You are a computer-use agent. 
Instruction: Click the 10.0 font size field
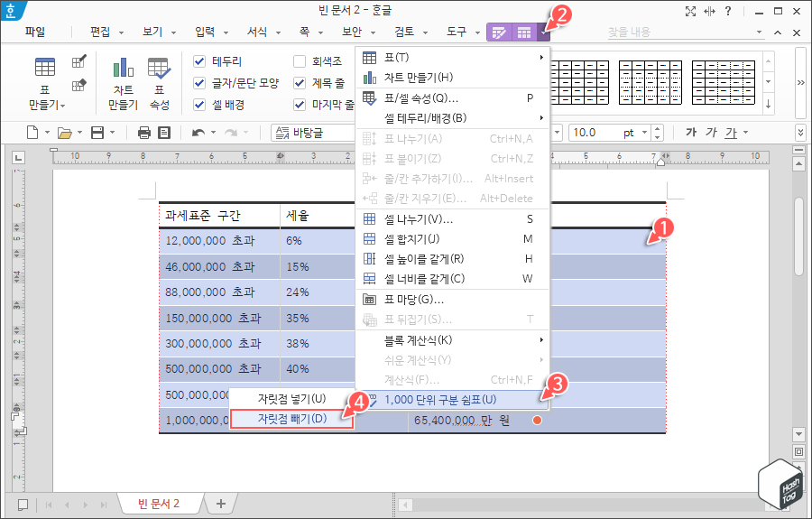point(593,133)
